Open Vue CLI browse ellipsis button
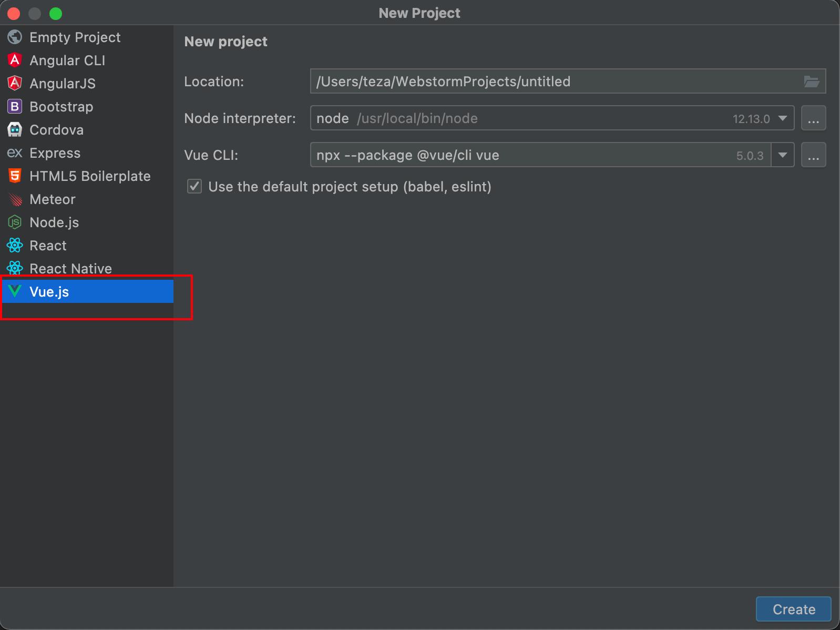 coord(813,155)
